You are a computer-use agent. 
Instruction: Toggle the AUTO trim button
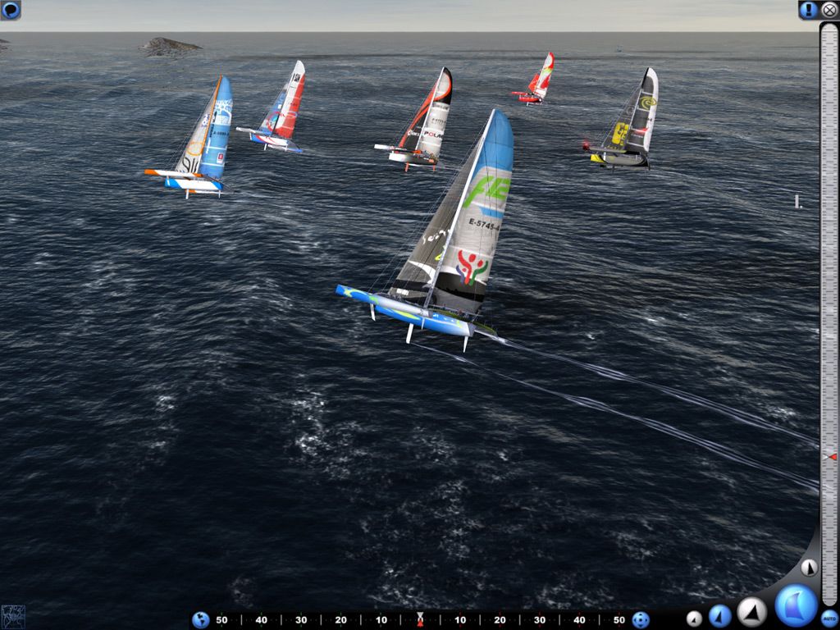(829, 618)
